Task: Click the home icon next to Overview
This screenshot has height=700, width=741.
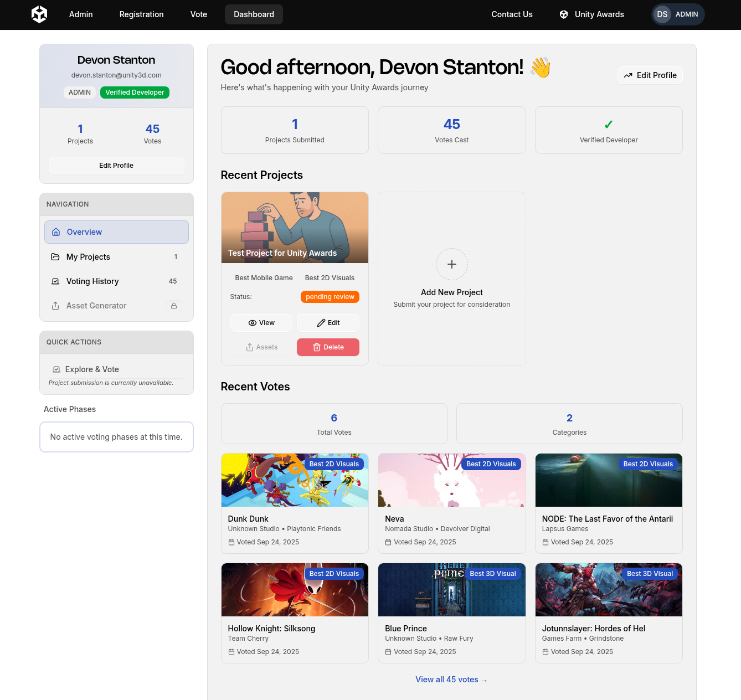Action: click(x=56, y=232)
